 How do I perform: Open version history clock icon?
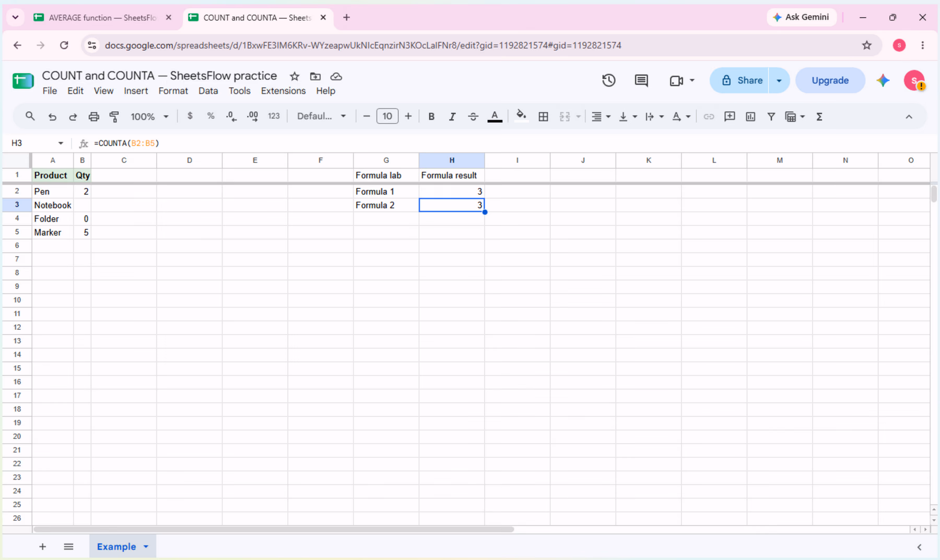(609, 80)
